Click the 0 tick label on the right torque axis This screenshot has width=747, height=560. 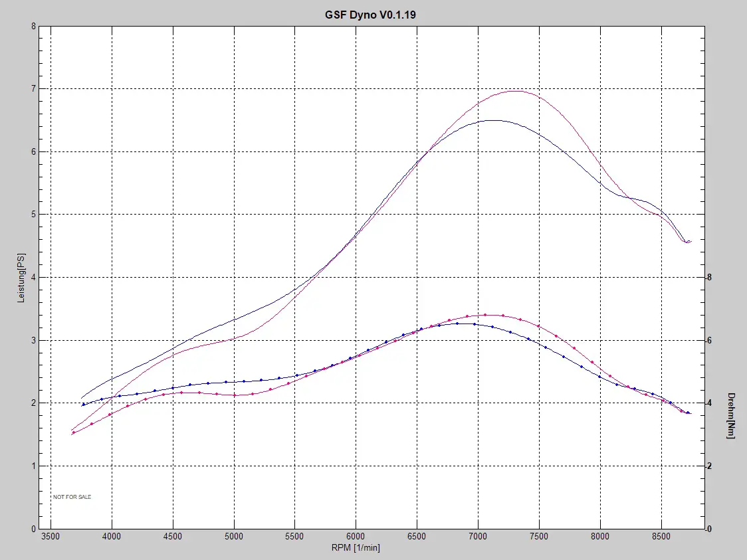pos(711,529)
